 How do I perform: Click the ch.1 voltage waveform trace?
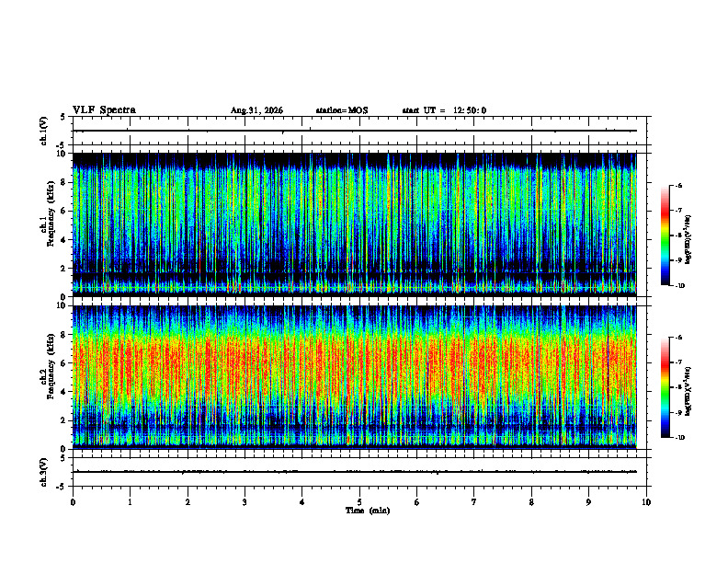coord(355,131)
